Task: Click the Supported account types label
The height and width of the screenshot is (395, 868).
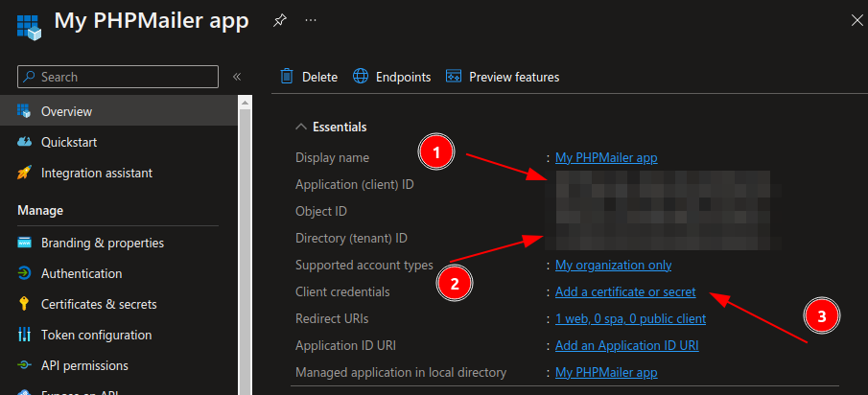Action: click(x=364, y=265)
